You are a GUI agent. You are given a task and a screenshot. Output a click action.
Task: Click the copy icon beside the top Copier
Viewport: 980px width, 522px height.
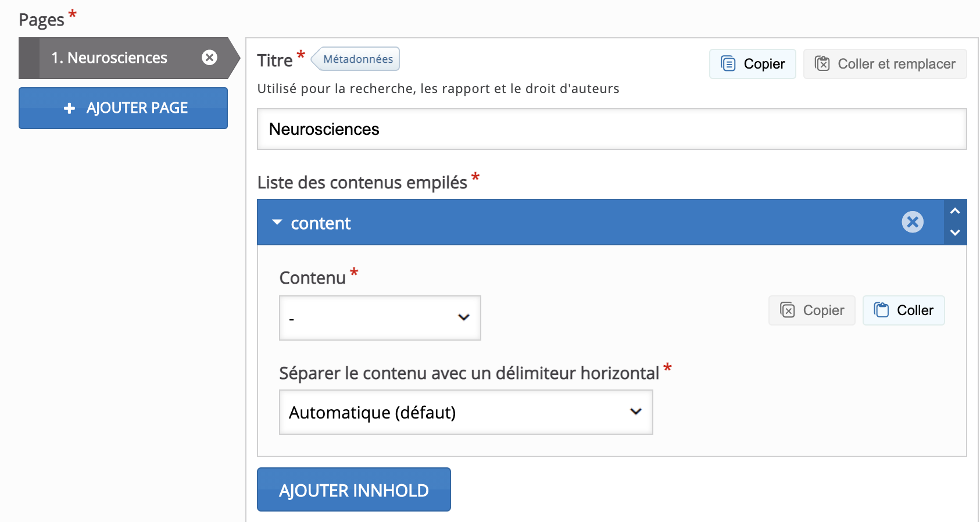[x=728, y=63]
